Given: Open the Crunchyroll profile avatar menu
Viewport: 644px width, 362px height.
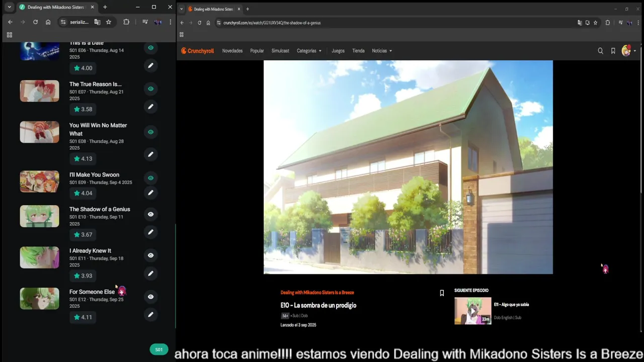Looking at the screenshot, I should (626, 50).
